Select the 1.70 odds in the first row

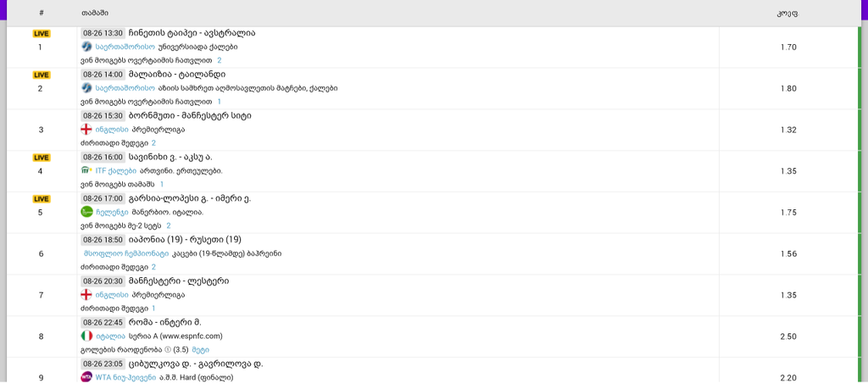tap(788, 47)
